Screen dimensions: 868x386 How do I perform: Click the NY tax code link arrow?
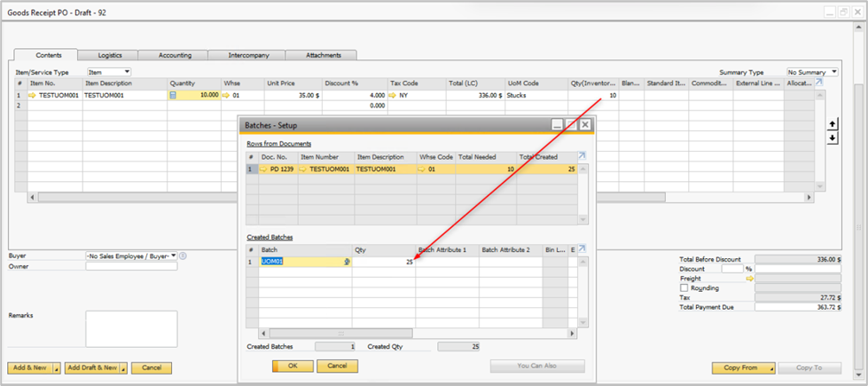point(395,94)
